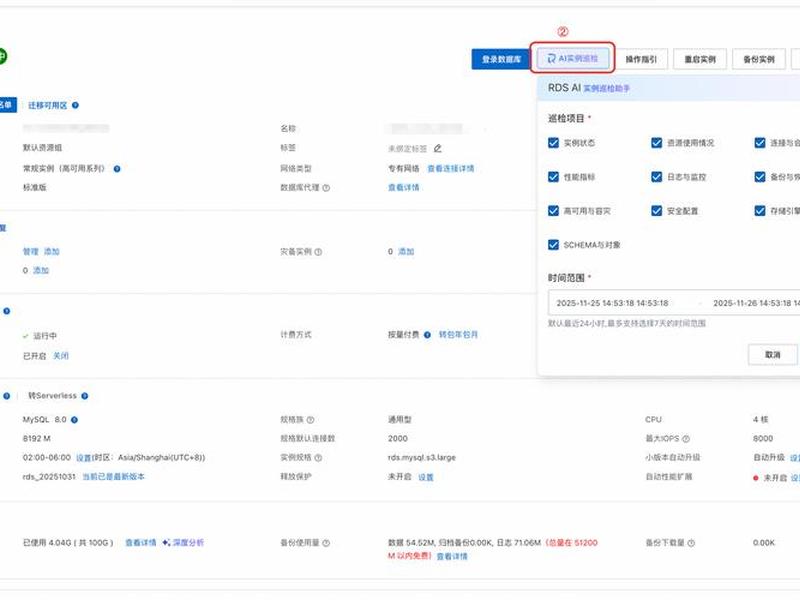
Task: Click the 默认资源组 text
Action: pos(42,147)
